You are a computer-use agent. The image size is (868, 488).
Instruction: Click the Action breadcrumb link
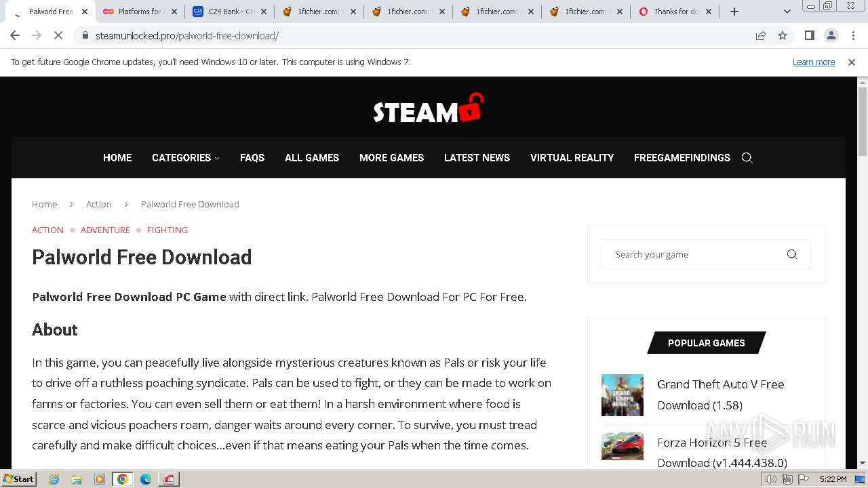click(99, 204)
